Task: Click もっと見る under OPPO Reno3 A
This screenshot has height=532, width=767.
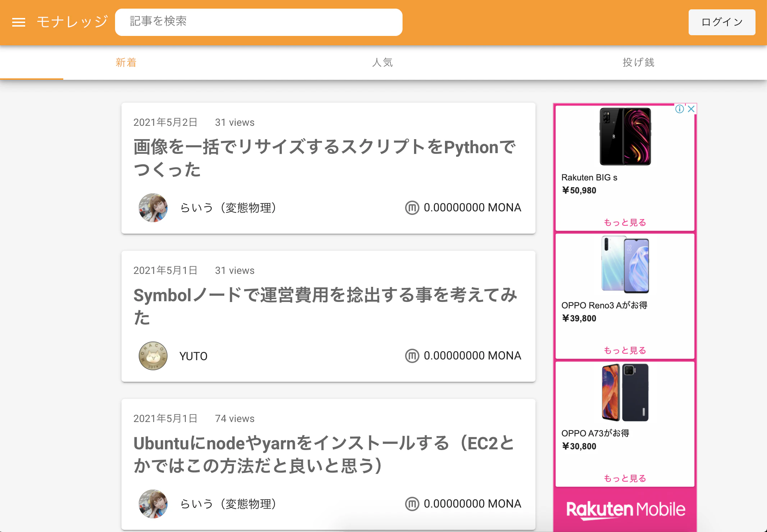Action: pos(625,350)
